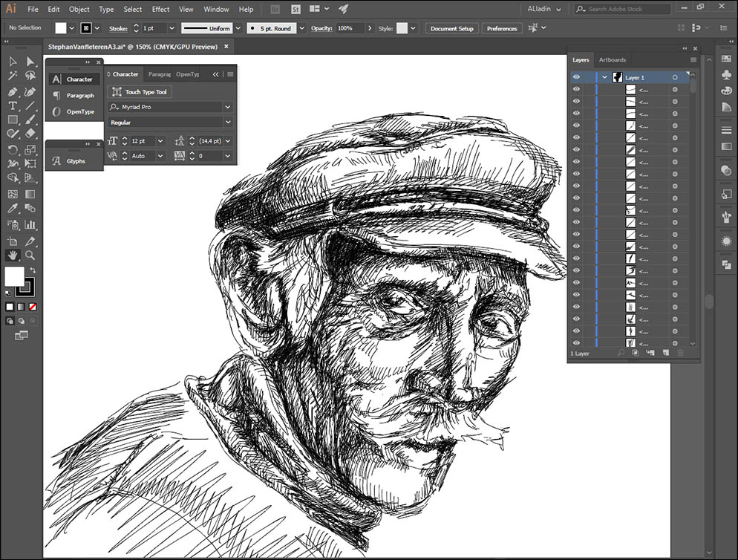This screenshot has width=738, height=560.
Task: Swap fill and stroke colors
Action: tap(32, 270)
